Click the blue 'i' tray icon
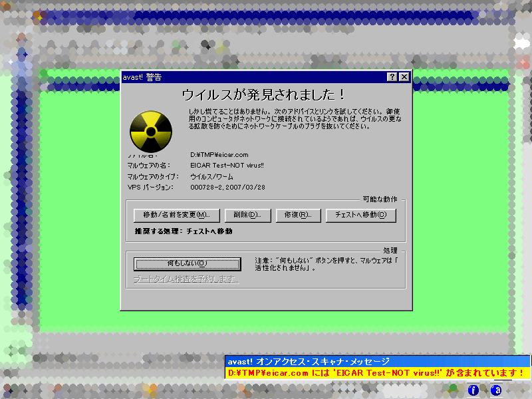 click(x=473, y=390)
